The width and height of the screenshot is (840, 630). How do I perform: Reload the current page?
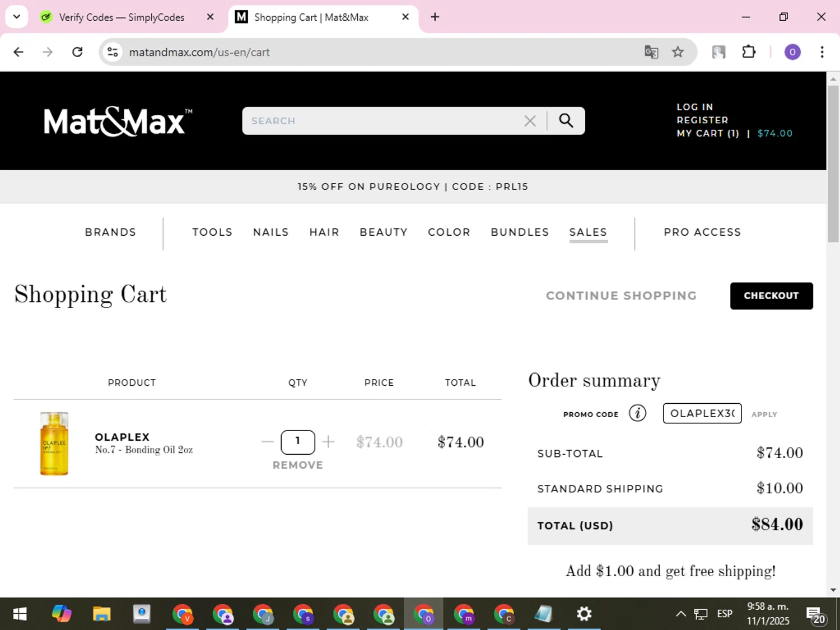(77, 52)
